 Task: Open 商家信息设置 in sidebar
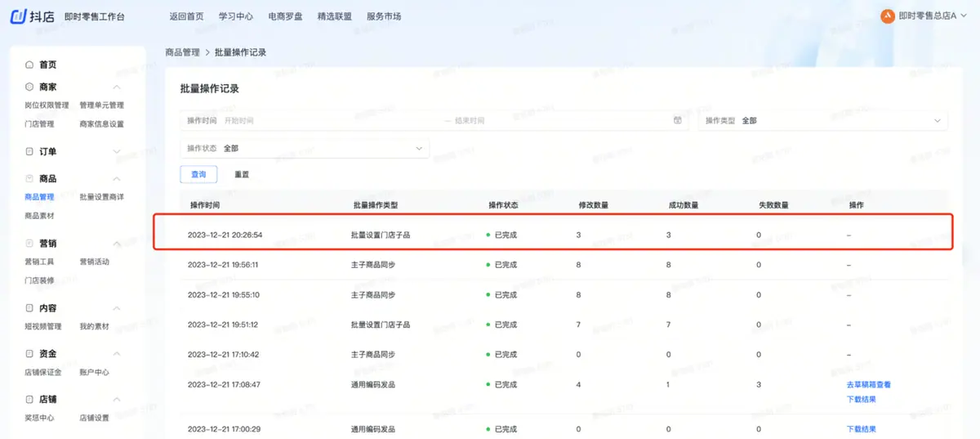point(102,124)
